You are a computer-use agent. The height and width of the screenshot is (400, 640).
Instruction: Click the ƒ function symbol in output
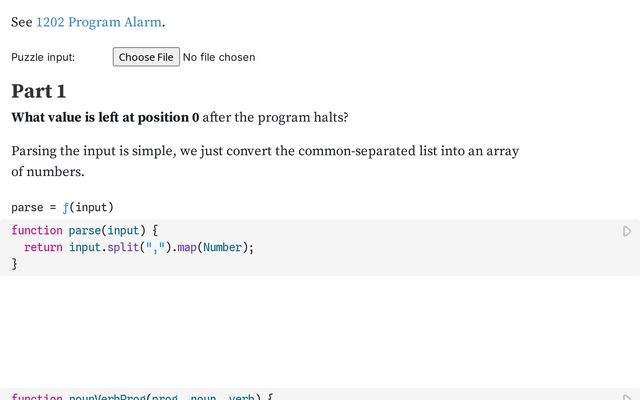coord(65,207)
